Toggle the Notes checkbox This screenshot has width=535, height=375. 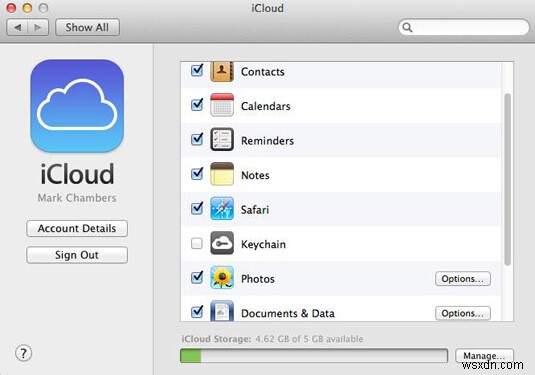tap(197, 173)
